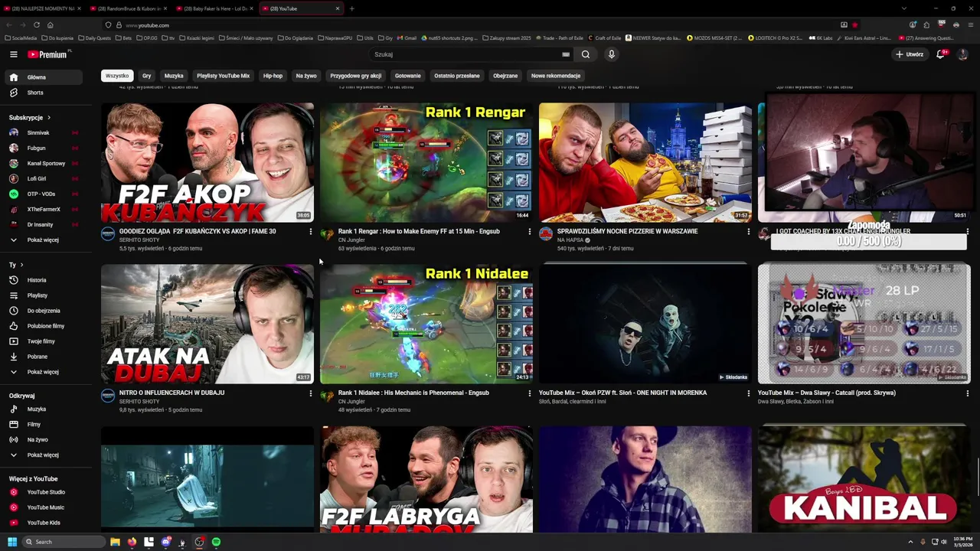Click the magnifier search button
The height and width of the screenshot is (551, 980).
[x=586, y=54]
